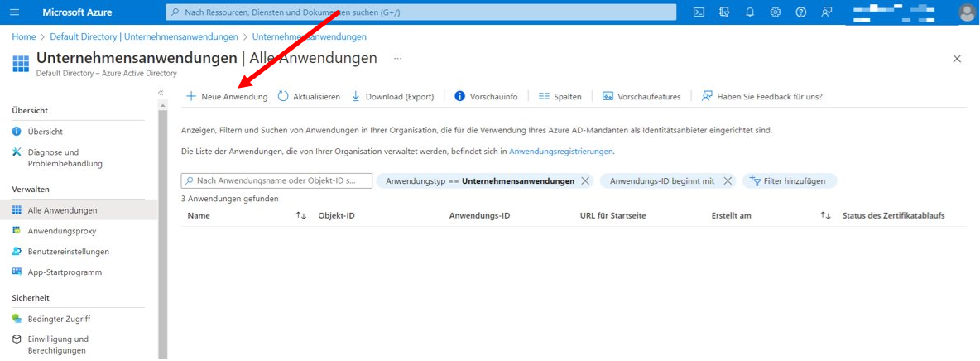Click Aktualisieren to refresh the list
The width and height of the screenshot is (980, 361).
(309, 96)
